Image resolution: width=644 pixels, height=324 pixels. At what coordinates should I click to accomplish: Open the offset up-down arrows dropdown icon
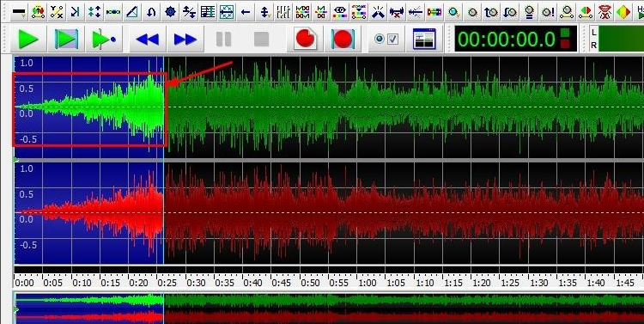pos(264,12)
